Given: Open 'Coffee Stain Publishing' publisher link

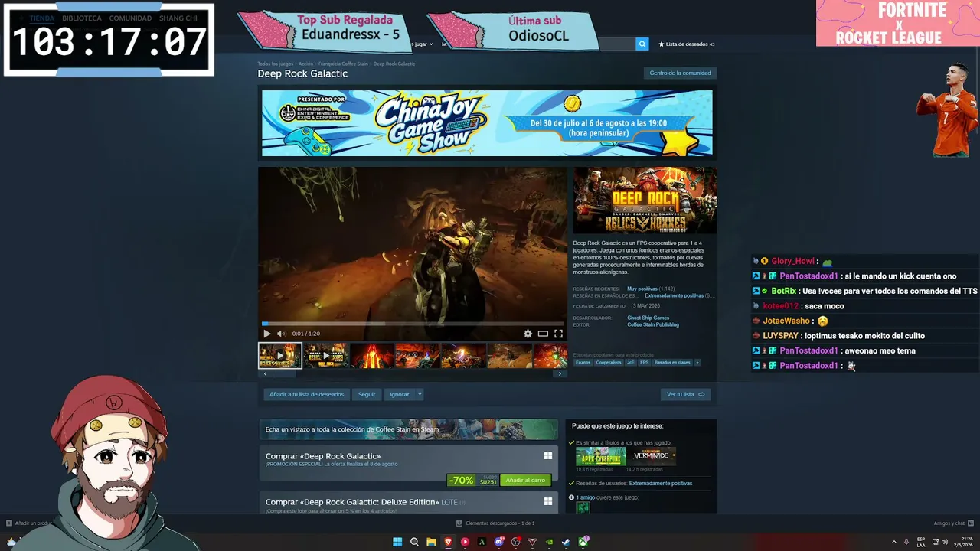Looking at the screenshot, I should click(x=653, y=324).
